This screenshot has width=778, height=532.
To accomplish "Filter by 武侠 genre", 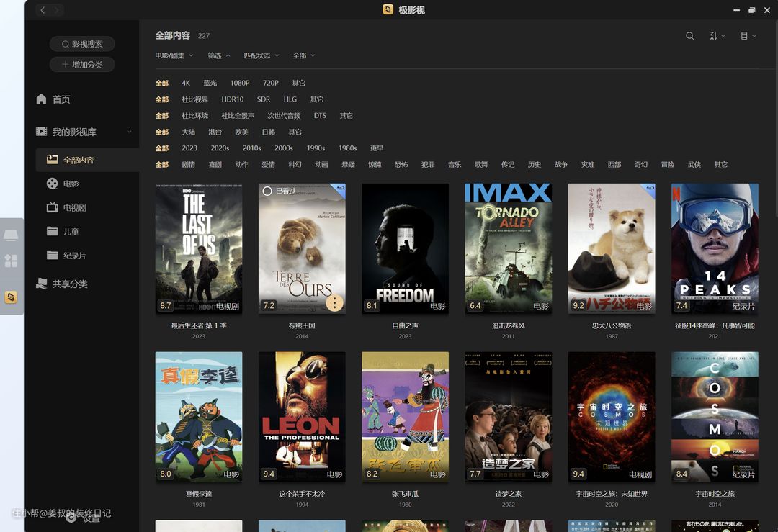I will (694, 165).
